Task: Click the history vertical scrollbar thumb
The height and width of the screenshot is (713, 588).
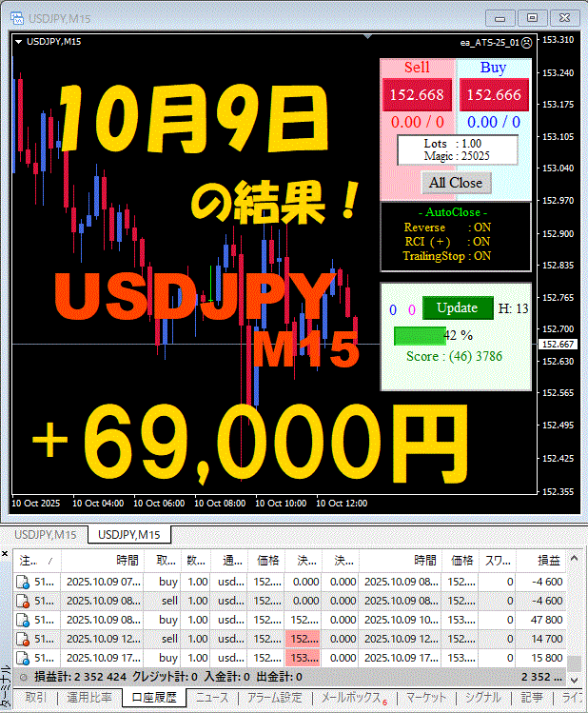Action: [x=575, y=663]
